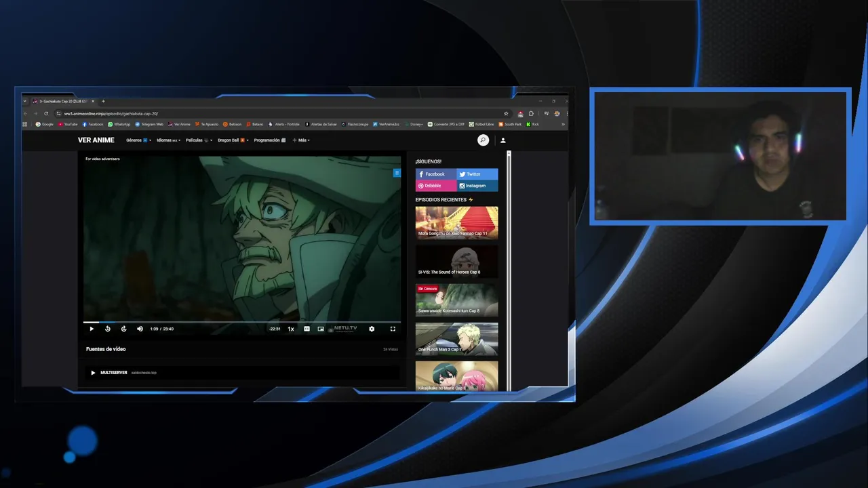Open the browser apps grid icon
868x488 pixels.
click(25, 124)
